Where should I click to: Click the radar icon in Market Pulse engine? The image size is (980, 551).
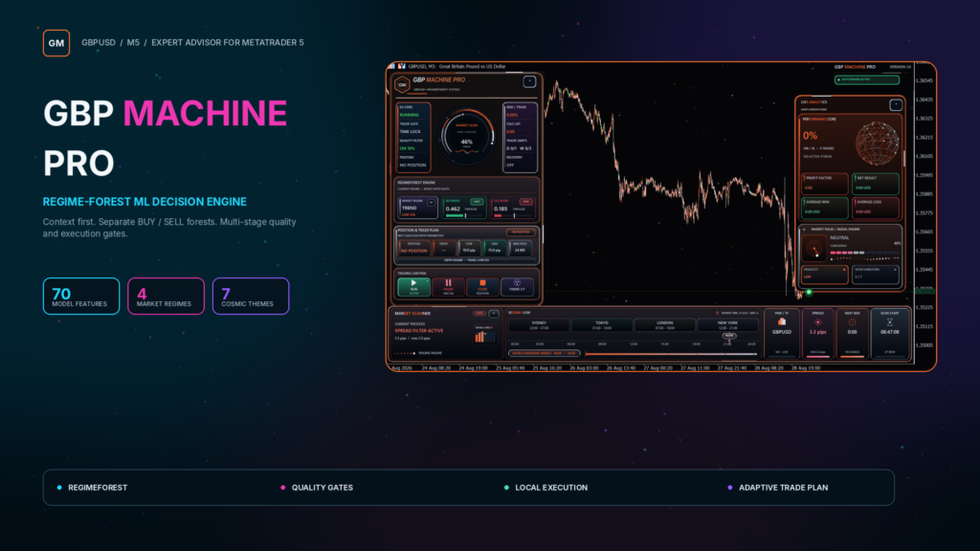[814, 249]
